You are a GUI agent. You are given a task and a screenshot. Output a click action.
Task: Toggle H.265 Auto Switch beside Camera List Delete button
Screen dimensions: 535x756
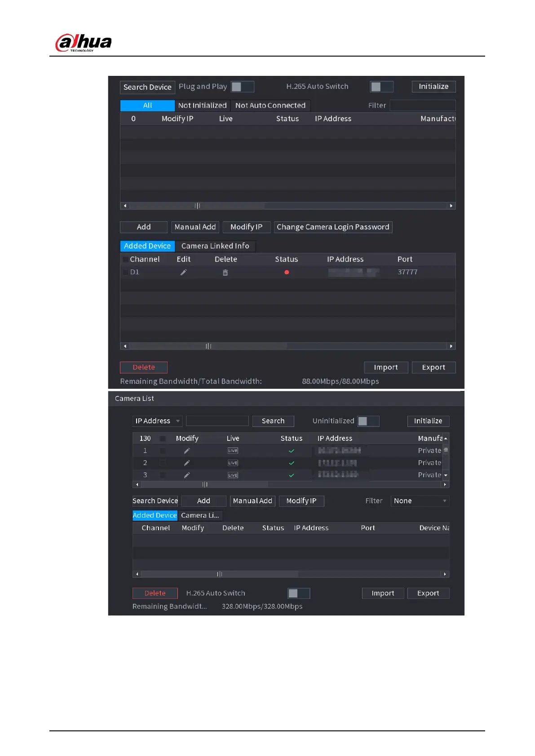point(299,593)
